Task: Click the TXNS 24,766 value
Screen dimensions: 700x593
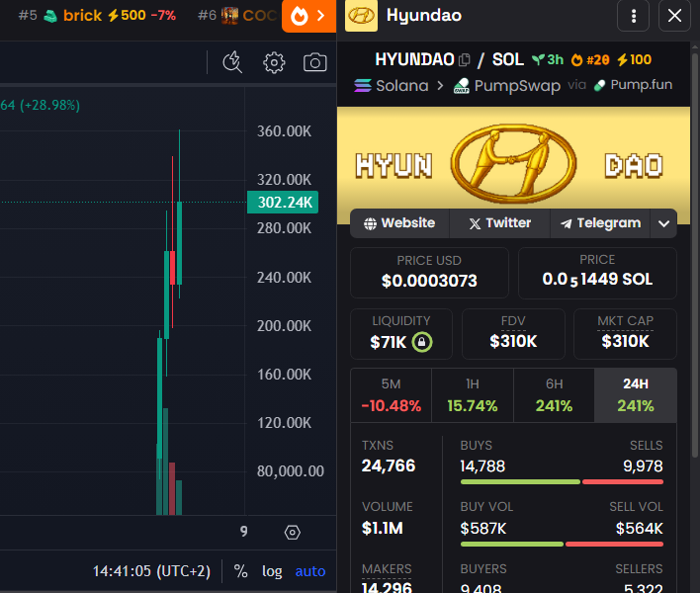Action: click(389, 466)
